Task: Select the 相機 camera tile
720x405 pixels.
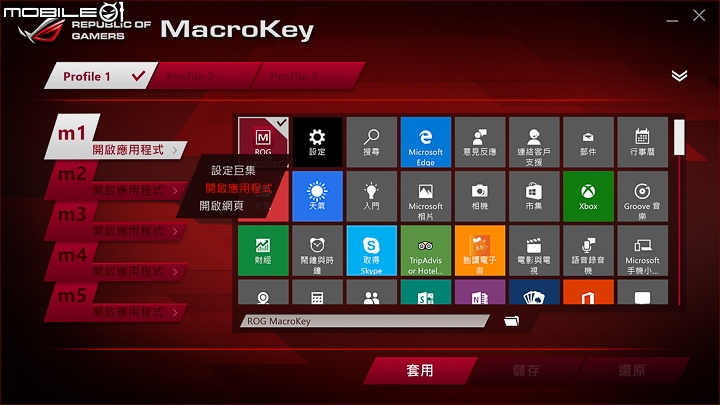Action: (480, 196)
